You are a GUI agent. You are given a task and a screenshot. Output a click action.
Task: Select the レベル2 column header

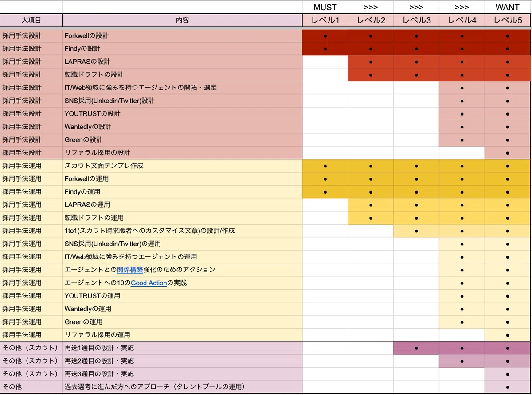point(371,20)
